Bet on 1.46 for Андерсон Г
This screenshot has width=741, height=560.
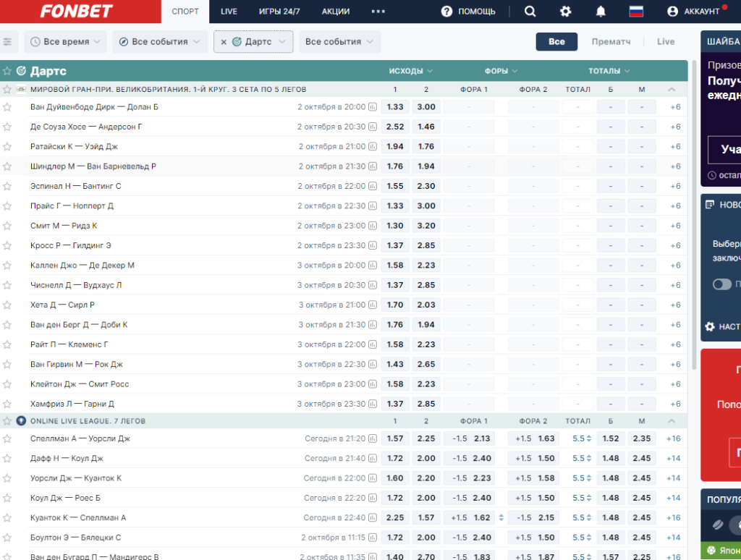[425, 127]
